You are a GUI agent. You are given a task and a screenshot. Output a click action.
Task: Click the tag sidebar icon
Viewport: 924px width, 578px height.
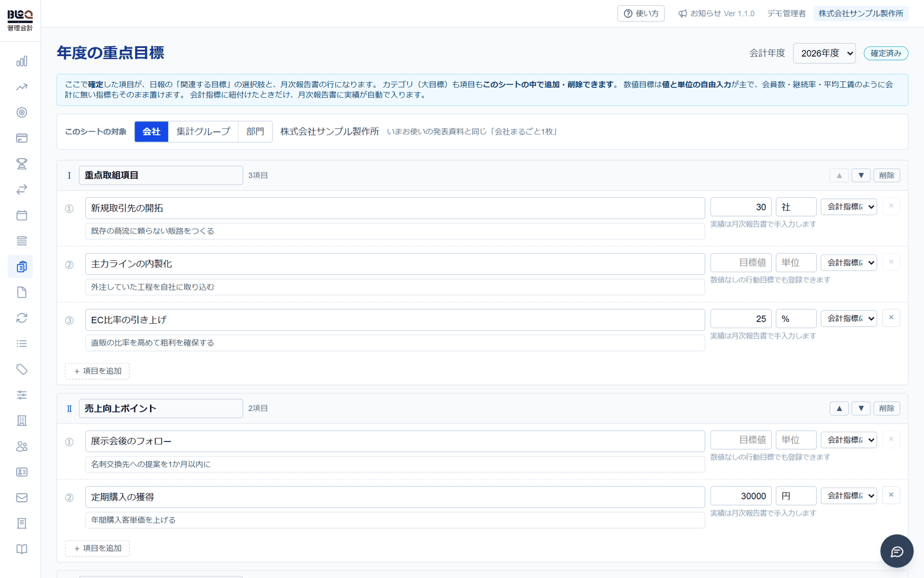point(21,369)
